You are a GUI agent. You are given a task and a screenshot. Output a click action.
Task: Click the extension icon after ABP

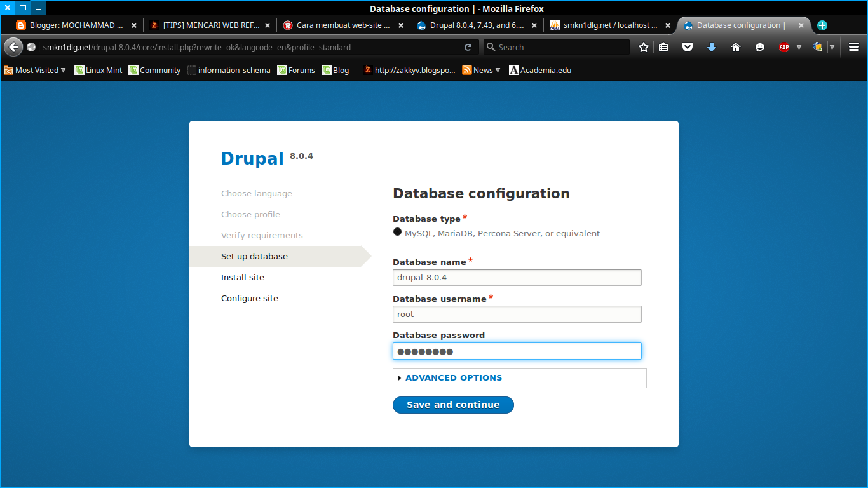pyautogui.click(x=818, y=47)
